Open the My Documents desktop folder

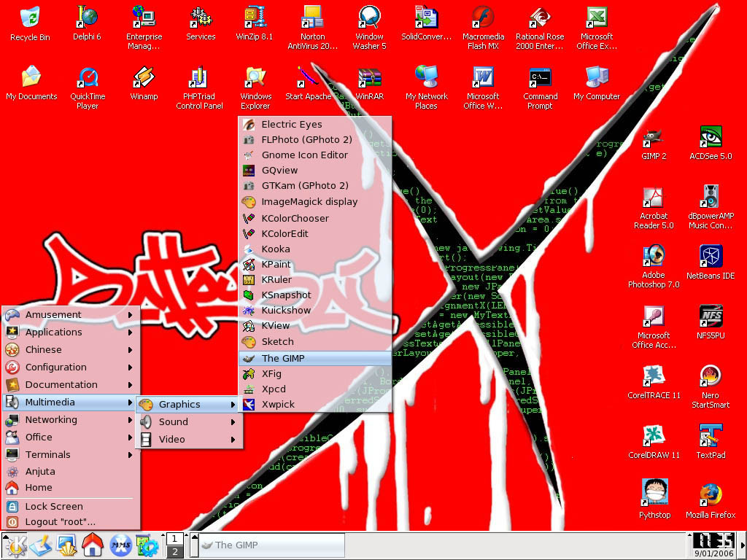[31, 83]
